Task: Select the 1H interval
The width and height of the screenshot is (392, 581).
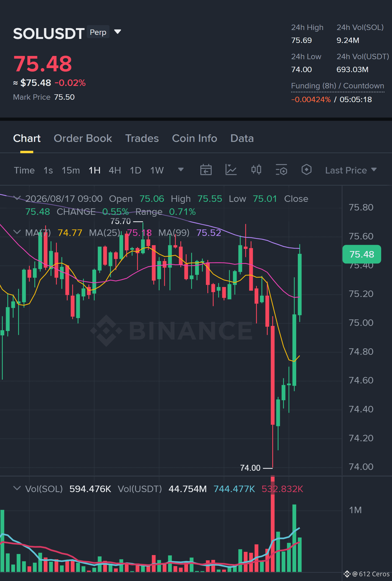Action: [x=95, y=170]
